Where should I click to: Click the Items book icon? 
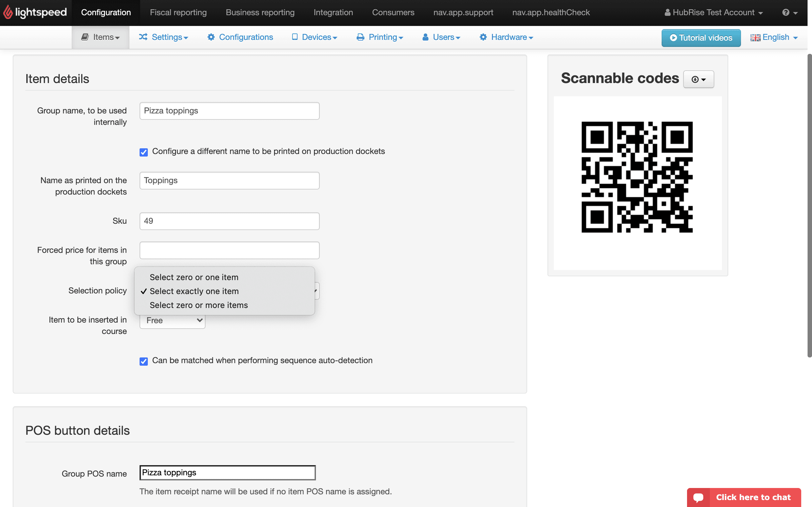click(85, 37)
